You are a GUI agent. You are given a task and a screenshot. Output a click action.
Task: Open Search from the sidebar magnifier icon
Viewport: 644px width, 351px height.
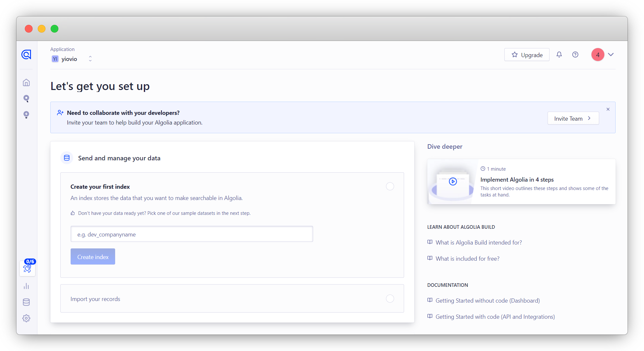(x=26, y=98)
